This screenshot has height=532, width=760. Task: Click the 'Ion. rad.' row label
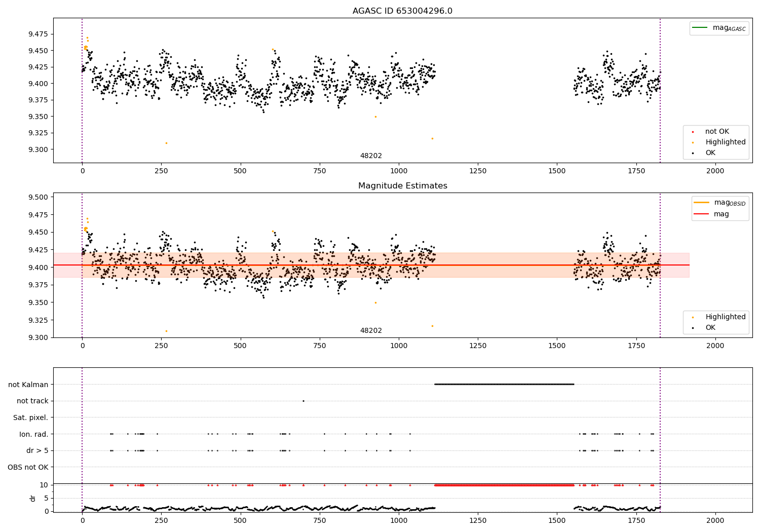coord(34,434)
